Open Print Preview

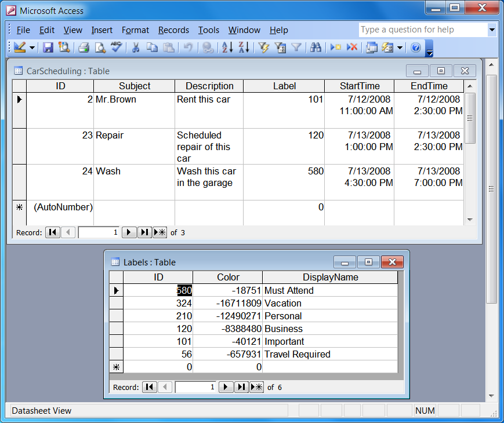(x=100, y=48)
